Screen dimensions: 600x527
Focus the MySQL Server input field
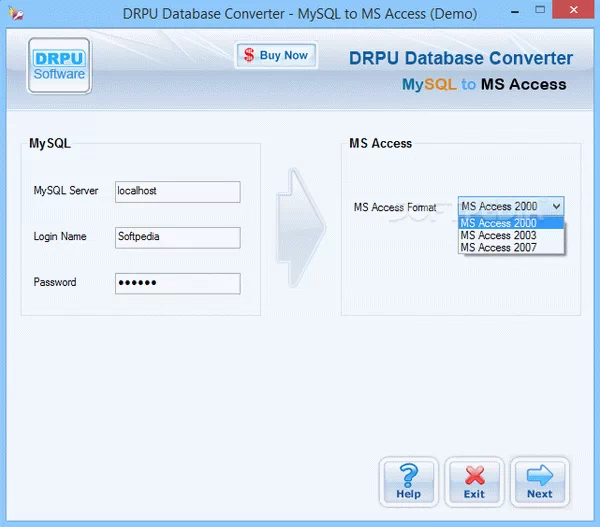pos(178,192)
